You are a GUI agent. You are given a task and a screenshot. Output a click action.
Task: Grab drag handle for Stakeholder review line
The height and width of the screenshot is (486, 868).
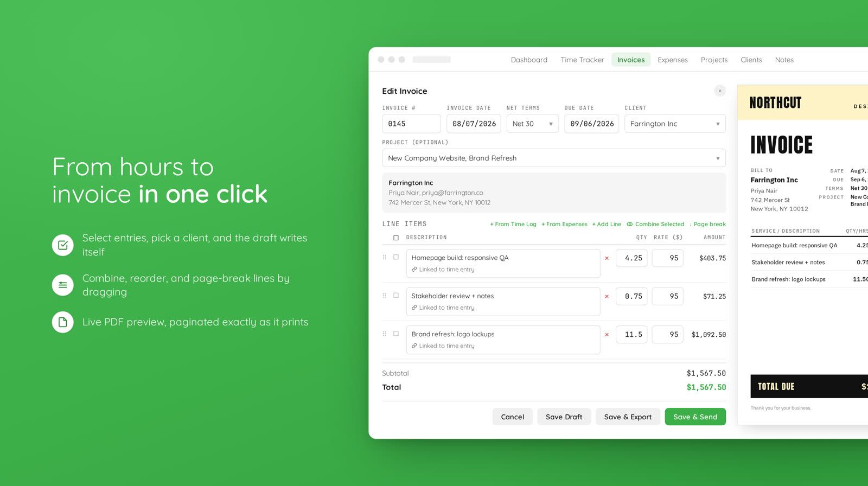coord(385,296)
